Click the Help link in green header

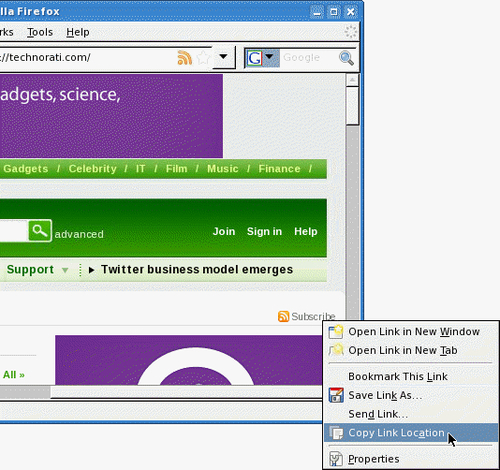306,231
